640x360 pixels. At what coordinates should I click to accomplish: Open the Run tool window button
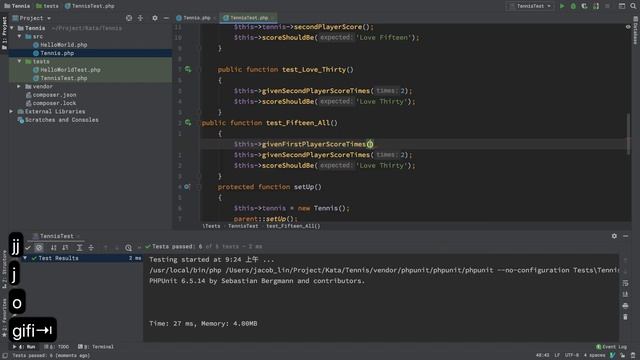click(x=24, y=347)
